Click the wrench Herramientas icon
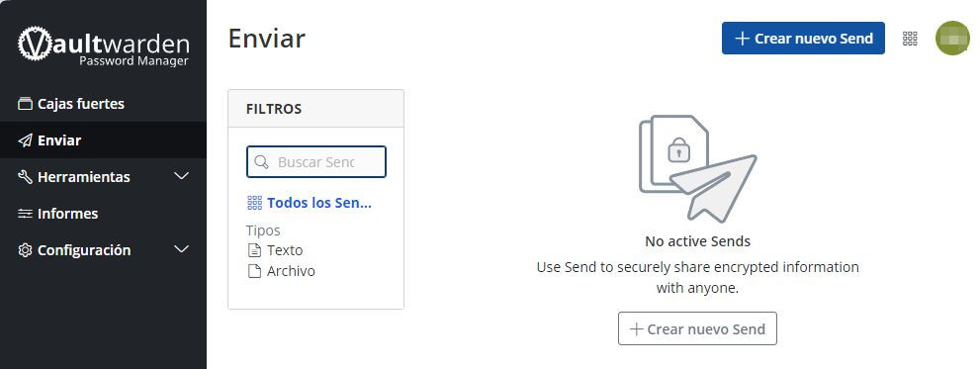This screenshot has width=980, height=369. tap(25, 177)
